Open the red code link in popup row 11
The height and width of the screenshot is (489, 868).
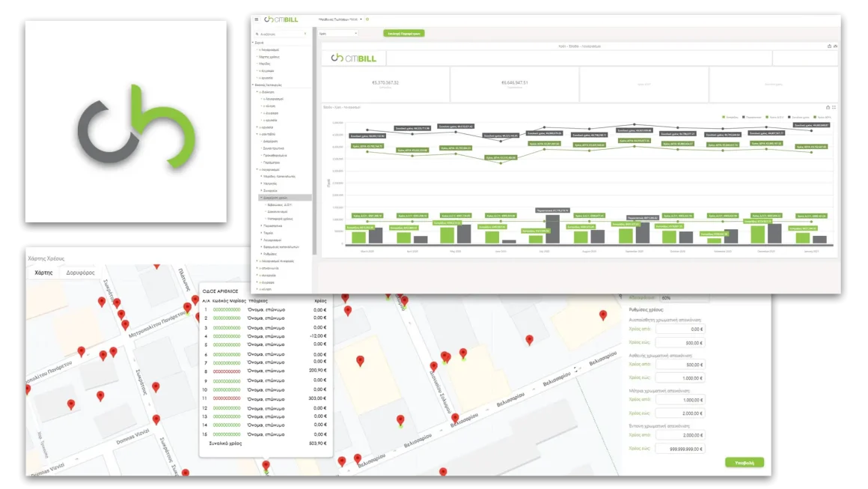(227, 398)
